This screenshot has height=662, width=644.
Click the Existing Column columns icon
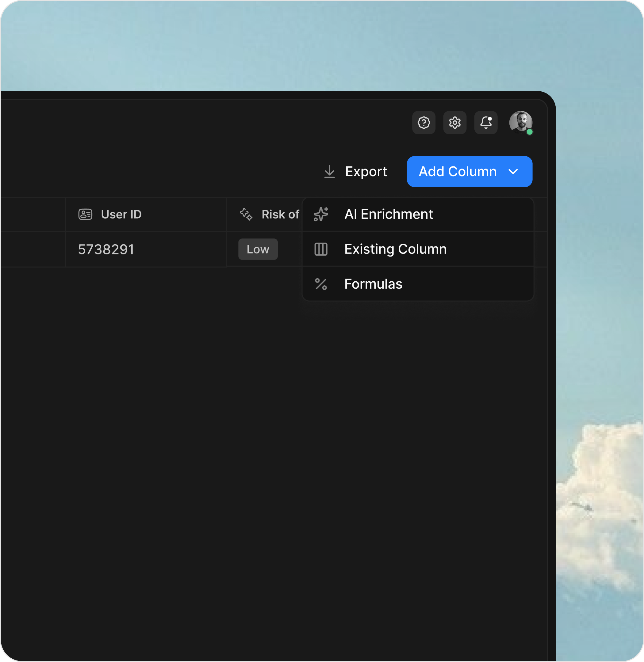(x=321, y=249)
